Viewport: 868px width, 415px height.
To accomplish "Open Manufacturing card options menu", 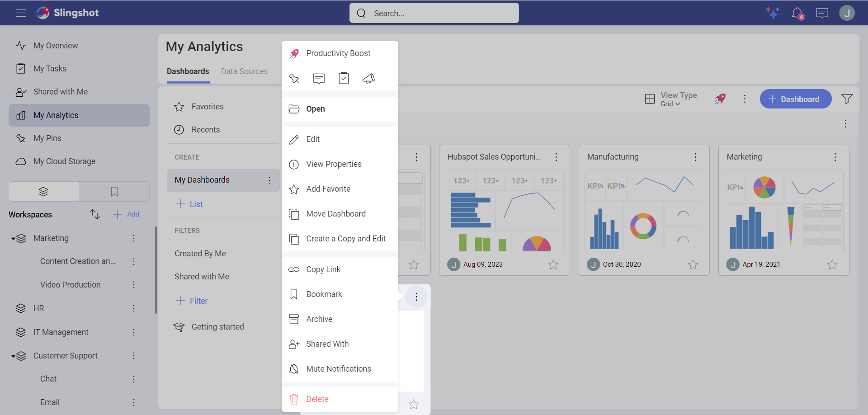I will [x=696, y=157].
